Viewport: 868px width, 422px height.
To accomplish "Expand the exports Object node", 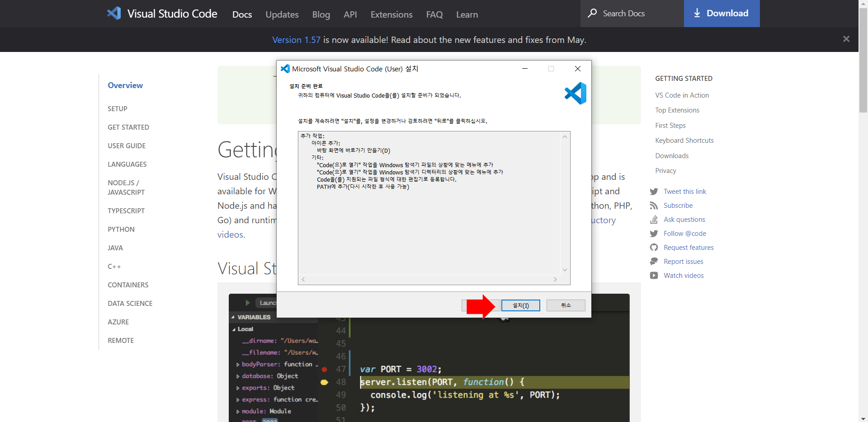I will click(x=238, y=388).
